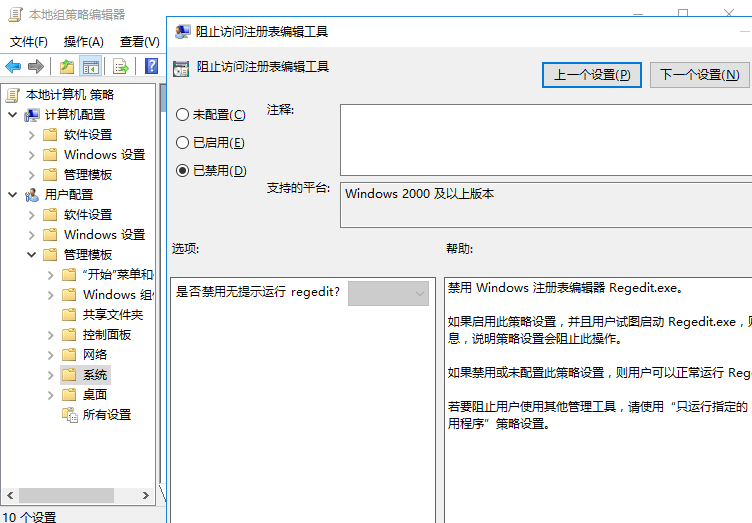Click the folder icon next to 桌面
The height and width of the screenshot is (523, 752).
point(69,395)
